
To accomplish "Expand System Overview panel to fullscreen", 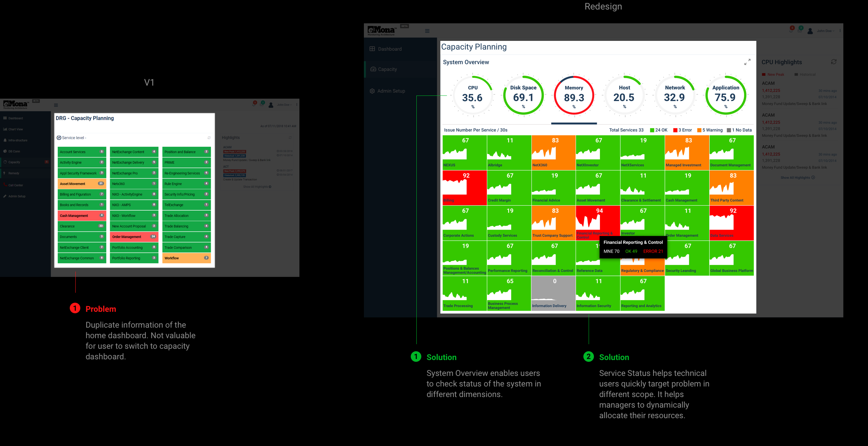I will click(747, 62).
